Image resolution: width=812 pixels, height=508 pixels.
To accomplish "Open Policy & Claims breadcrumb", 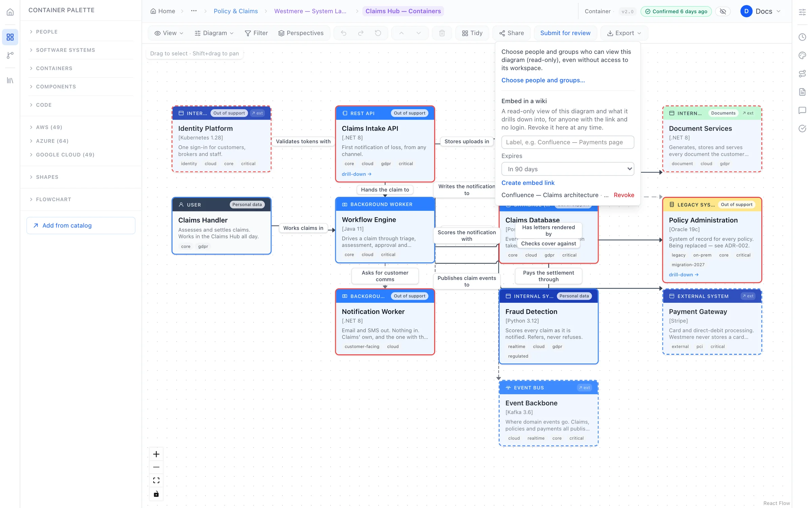I will click(x=235, y=11).
